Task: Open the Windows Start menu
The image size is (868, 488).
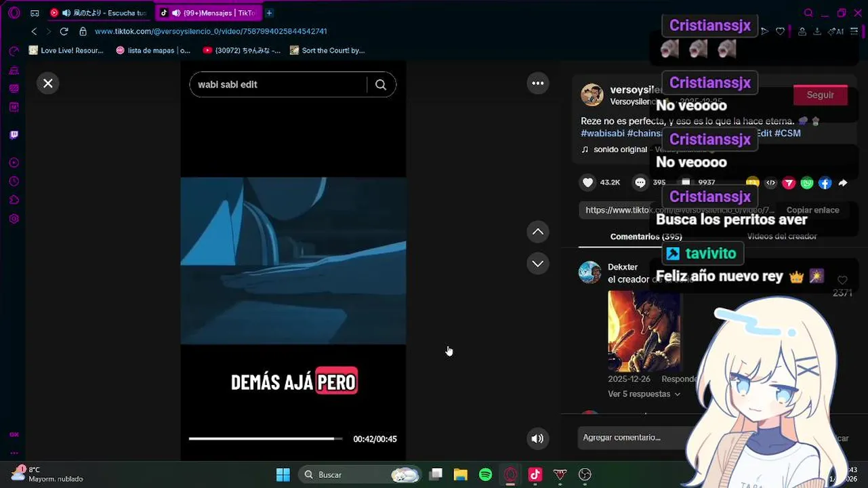Action: [283, 474]
